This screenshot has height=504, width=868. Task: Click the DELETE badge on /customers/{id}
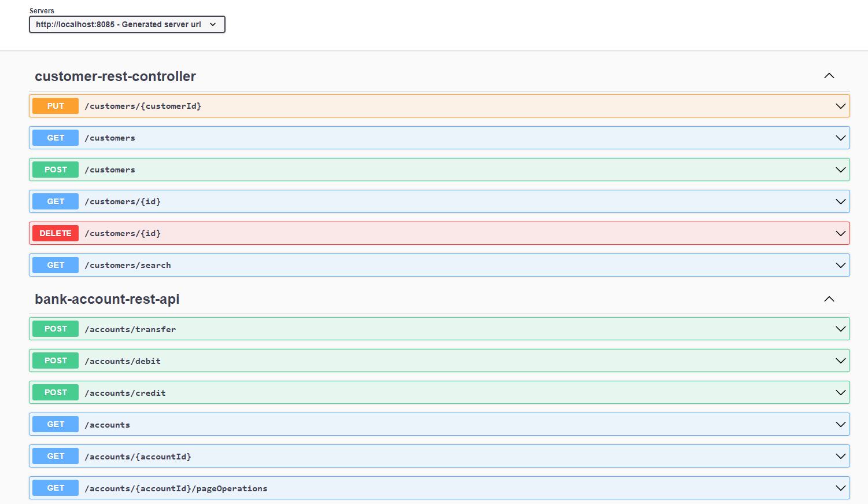point(55,233)
